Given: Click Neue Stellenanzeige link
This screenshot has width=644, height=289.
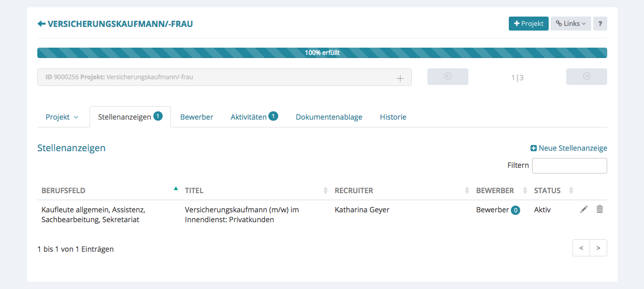Looking at the screenshot, I should click(569, 148).
